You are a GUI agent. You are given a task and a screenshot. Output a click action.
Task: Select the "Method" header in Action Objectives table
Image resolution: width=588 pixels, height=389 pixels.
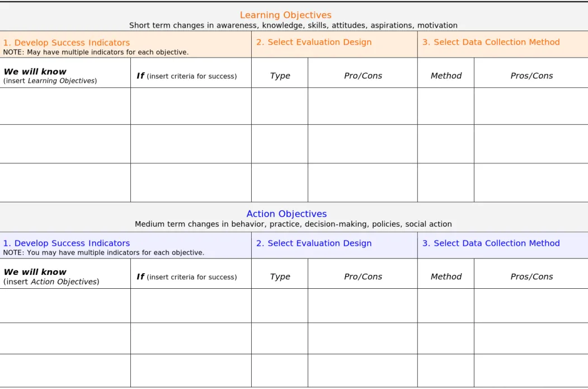tap(446, 277)
